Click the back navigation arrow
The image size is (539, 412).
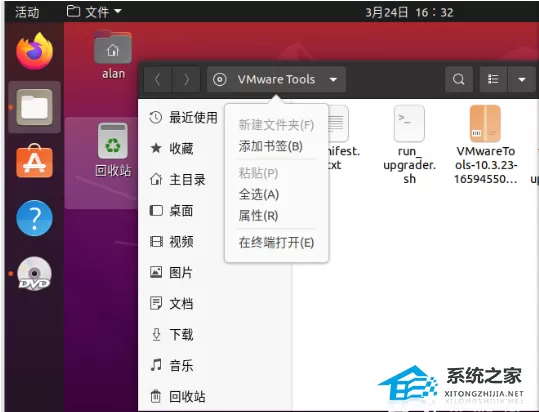point(157,80)
